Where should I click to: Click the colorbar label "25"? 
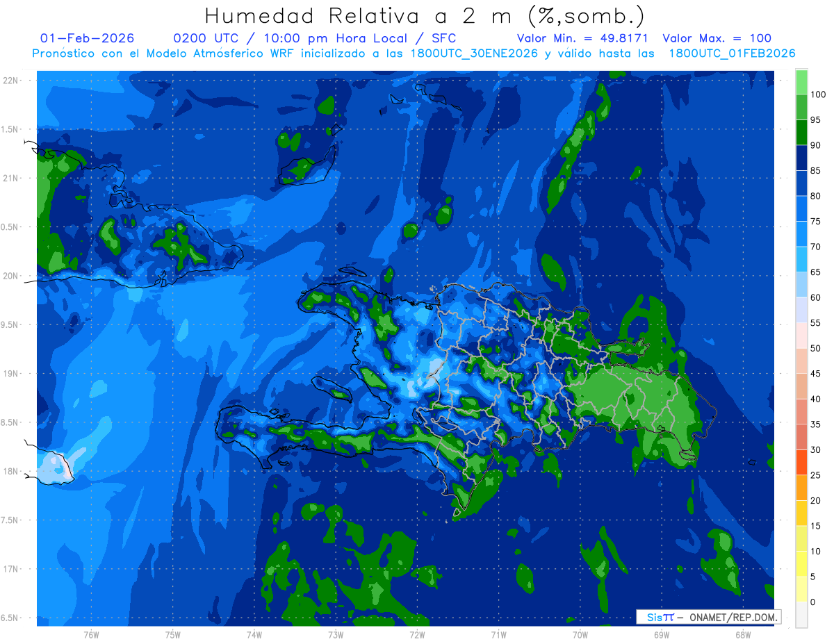[x=815, y=475]
